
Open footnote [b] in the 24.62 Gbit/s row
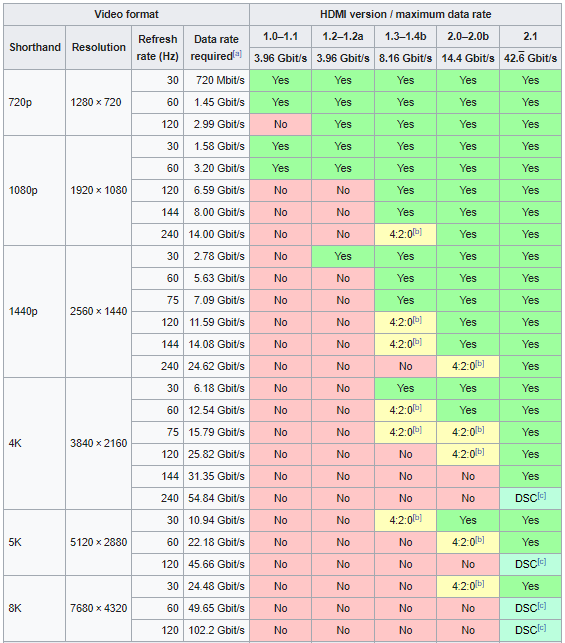pos(480,364)
